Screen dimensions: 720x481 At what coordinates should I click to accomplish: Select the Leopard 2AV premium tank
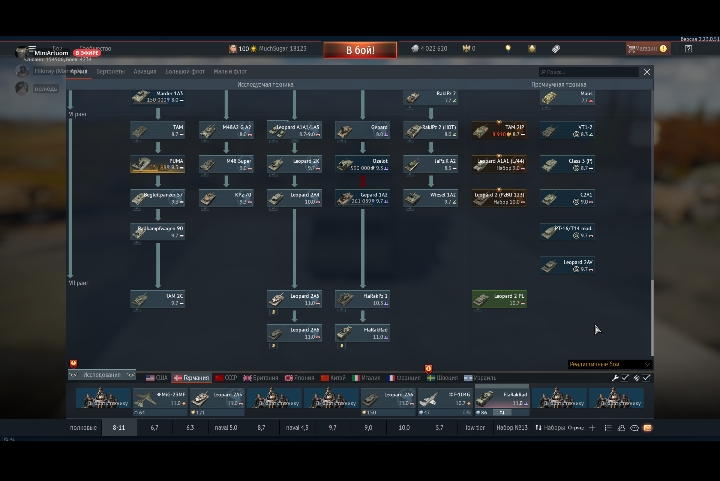(568, 265)
